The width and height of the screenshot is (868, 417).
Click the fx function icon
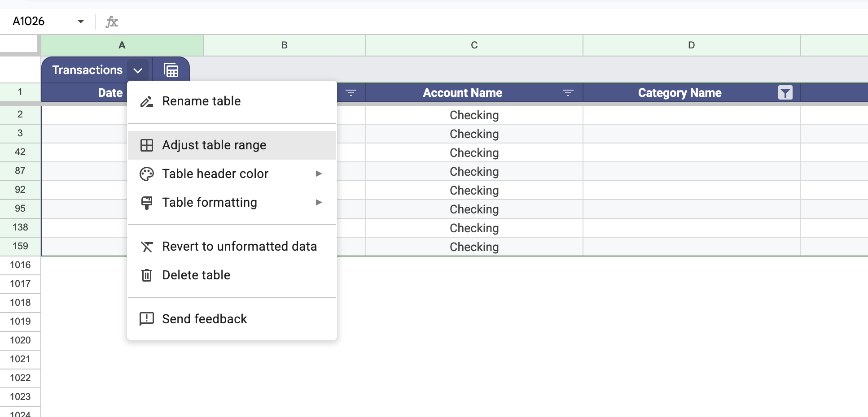click(x=112, y=22)
